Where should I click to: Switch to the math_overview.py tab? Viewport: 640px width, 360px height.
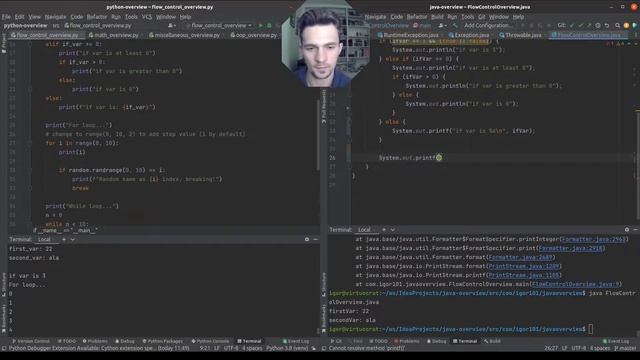click(113, 35)
